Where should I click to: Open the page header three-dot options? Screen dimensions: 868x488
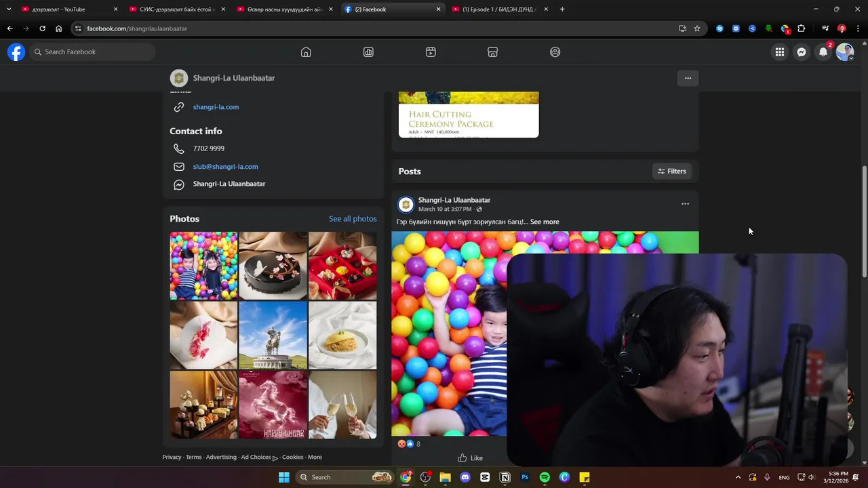tap(688, 78)
